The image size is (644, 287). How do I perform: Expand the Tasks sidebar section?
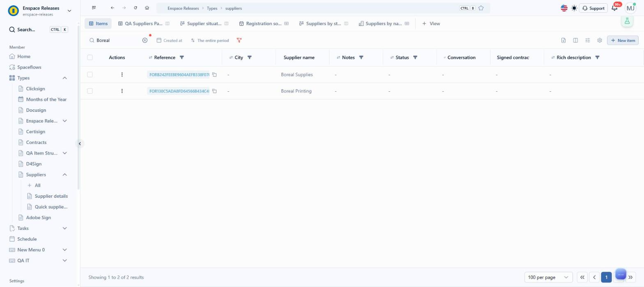point(64,228)
